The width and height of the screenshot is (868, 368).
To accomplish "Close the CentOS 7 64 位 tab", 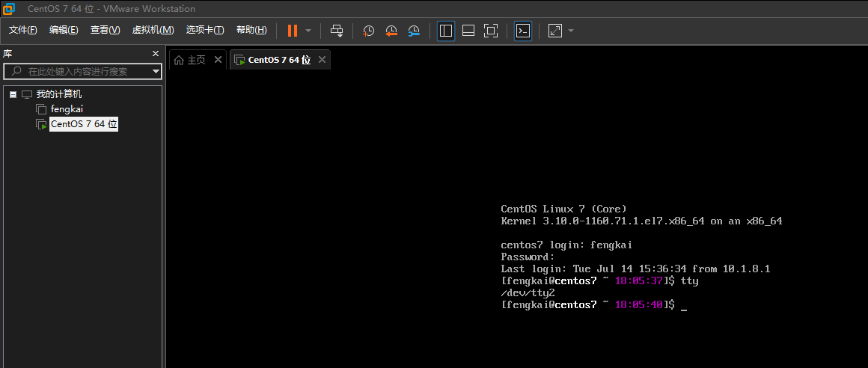I will [323, 59].
